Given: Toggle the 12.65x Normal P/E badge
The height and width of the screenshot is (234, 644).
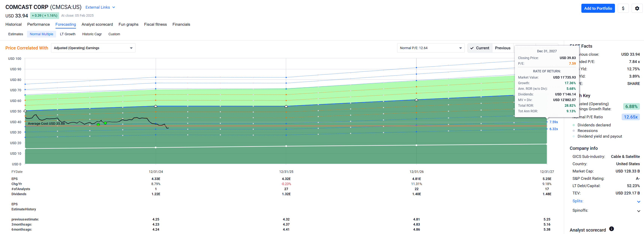Looking at the screenshot, I should click(x=630, y=117).
